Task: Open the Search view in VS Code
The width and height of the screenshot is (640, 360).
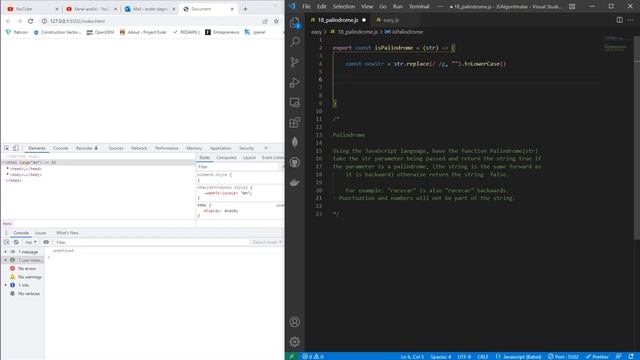Action: (295, 42)
